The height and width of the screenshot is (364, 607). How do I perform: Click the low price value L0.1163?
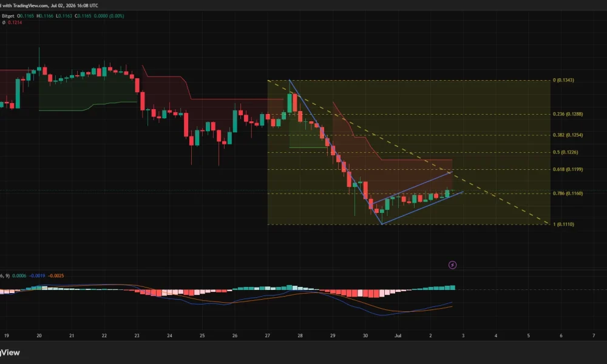point(64,16)
